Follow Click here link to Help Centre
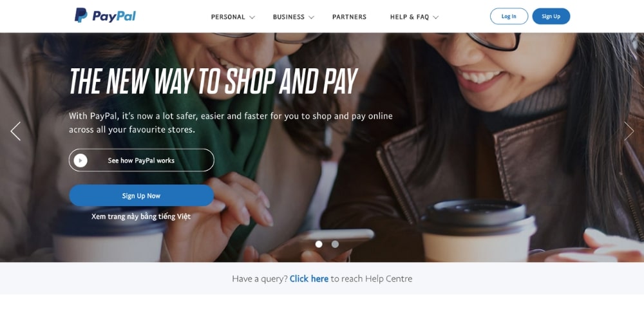Screen dimensions: 644x322 click(309, 279)
